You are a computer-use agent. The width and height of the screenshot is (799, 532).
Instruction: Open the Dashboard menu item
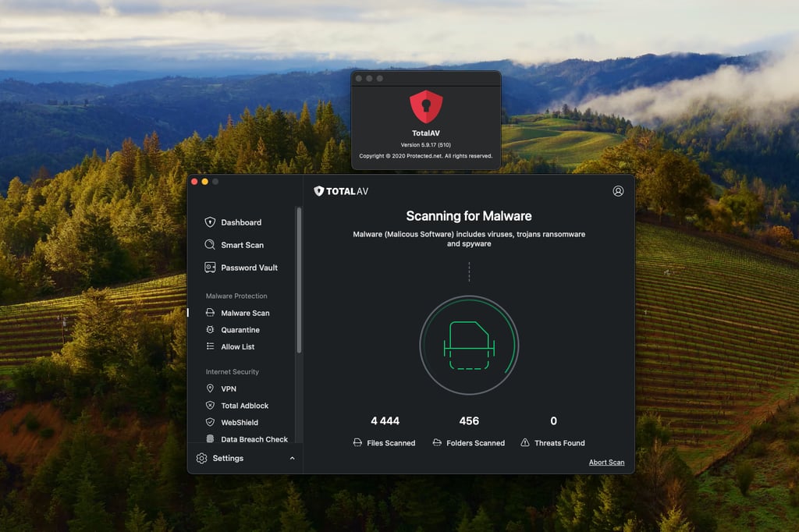pyautogui.click(x=241, y=222)
